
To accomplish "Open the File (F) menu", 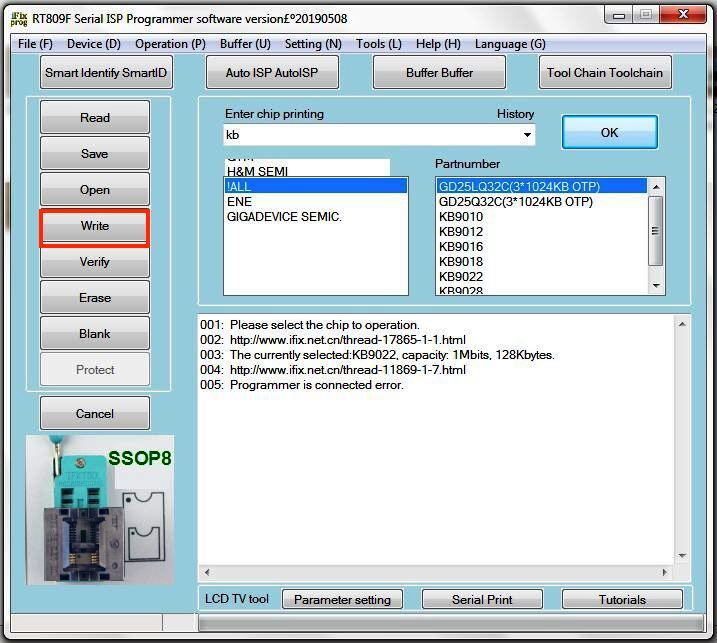I will pos(35,44).
